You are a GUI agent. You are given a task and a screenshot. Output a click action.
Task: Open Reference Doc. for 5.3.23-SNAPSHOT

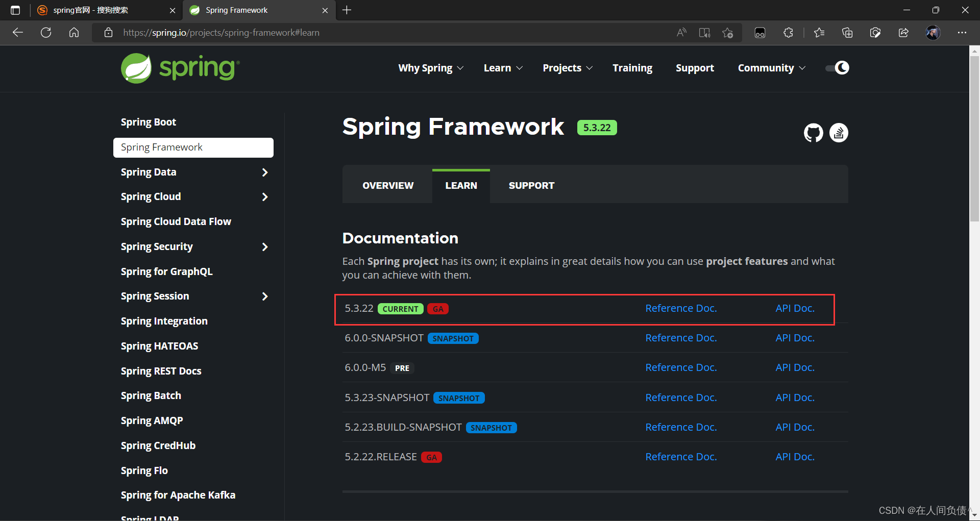(x=681, y=398)
